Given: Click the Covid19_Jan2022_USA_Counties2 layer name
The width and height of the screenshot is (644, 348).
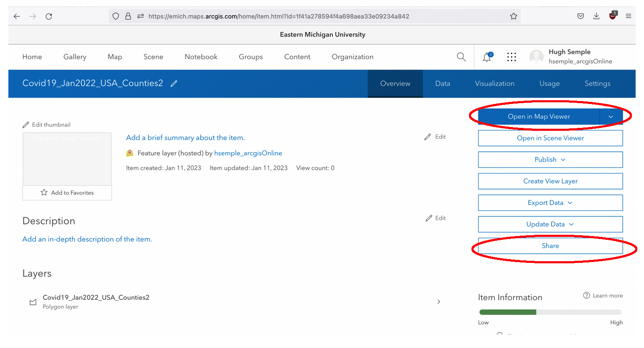Looking at the screenshot, I should tap(96, 298).
